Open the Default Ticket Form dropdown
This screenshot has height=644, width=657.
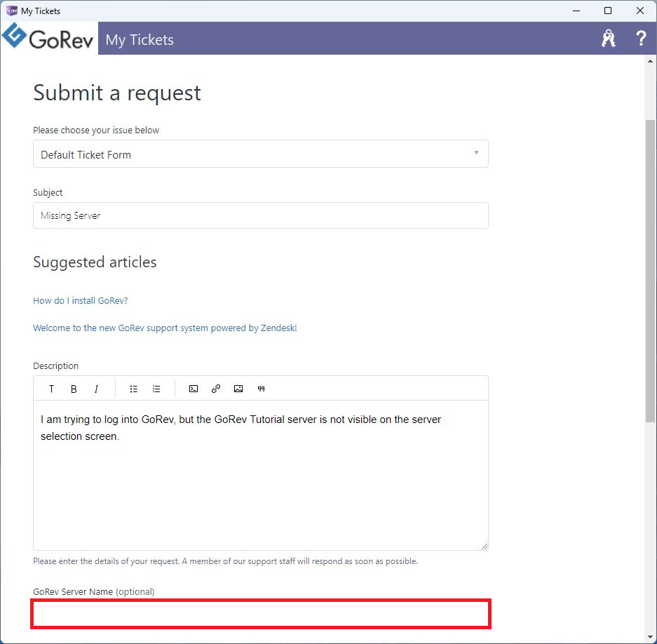261,154
